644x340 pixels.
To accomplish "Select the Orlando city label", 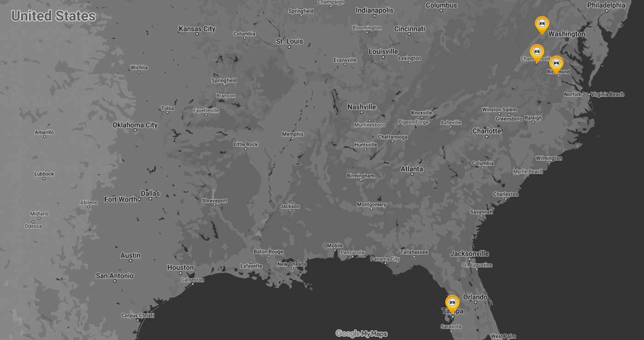I will coord(475,297).
